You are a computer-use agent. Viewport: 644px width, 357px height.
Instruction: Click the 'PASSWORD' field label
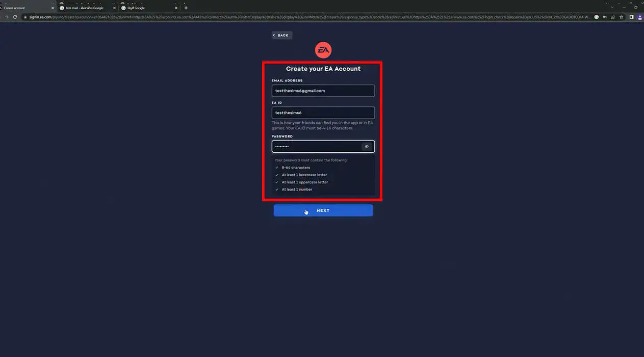[x=282, y=136]
